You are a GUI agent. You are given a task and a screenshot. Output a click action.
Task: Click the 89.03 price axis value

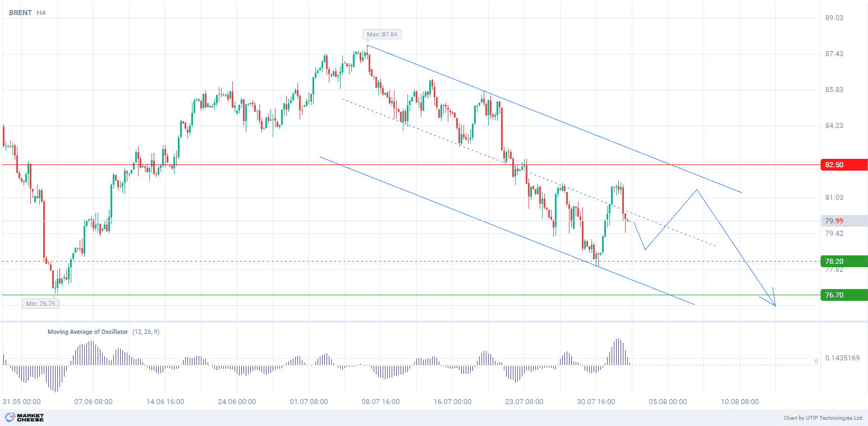click(834, 18)
